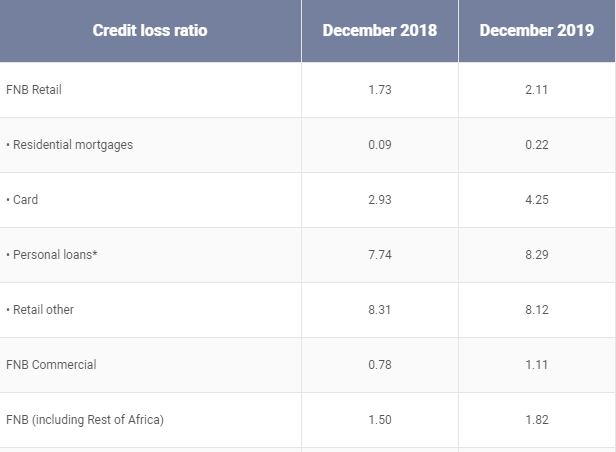Select the 0.09 Residential mortgages value

(380, 145)
